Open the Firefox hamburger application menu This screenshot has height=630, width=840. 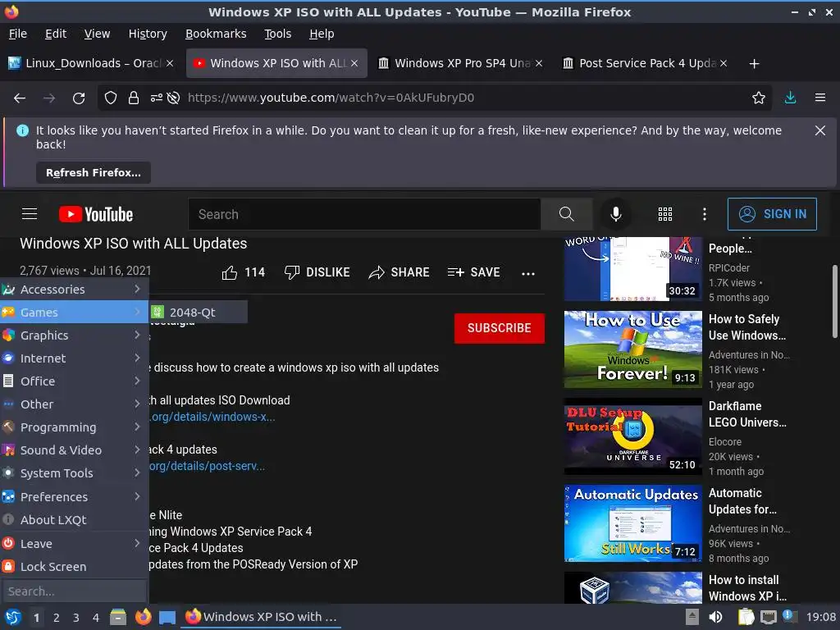point(820,98)
